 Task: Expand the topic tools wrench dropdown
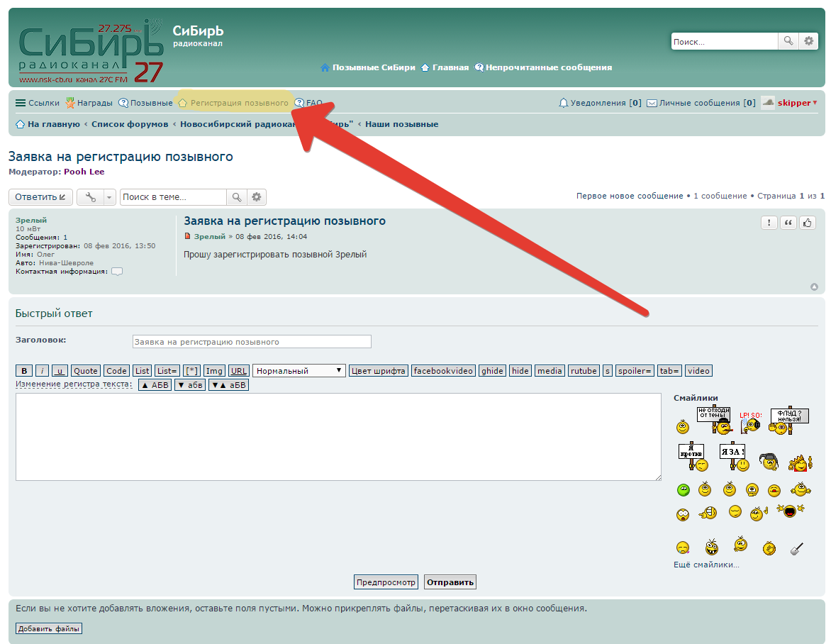[x=96, y=197]
